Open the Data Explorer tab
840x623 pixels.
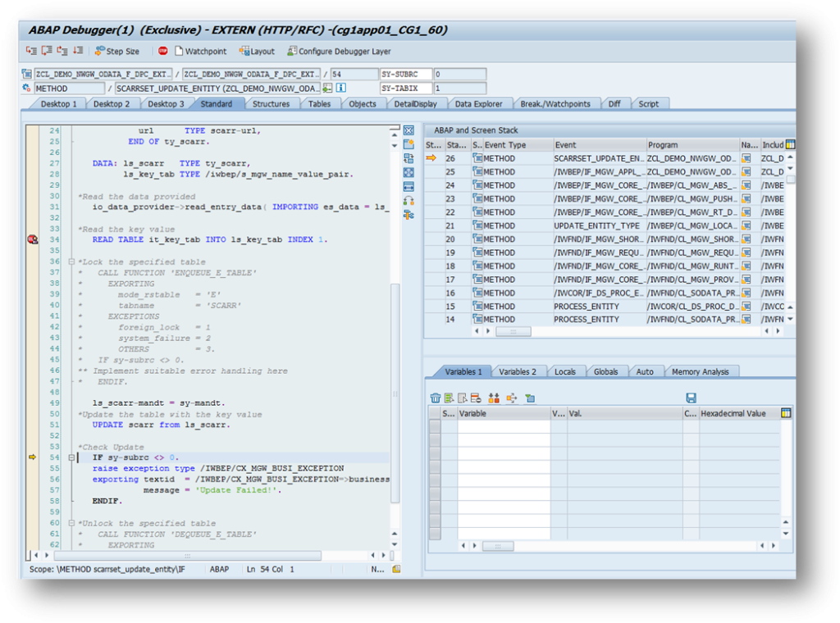click(478, 104)
